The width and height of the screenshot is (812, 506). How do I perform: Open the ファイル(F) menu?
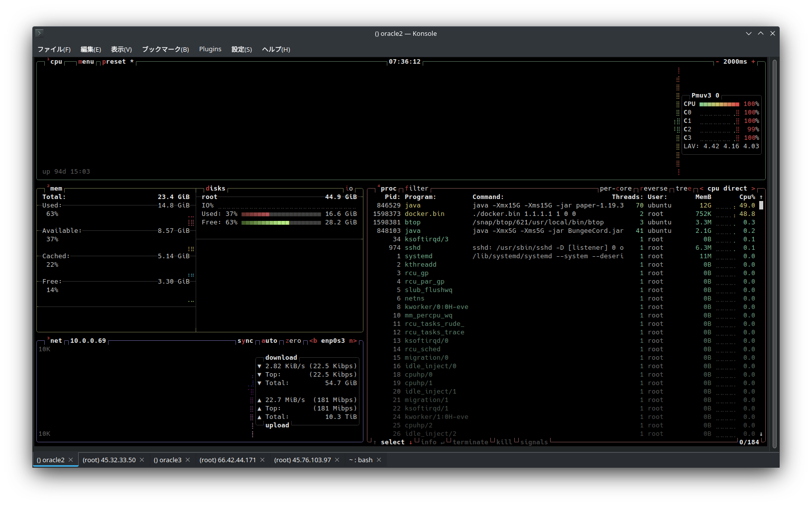pyautogui.click(x=54, y=49)
